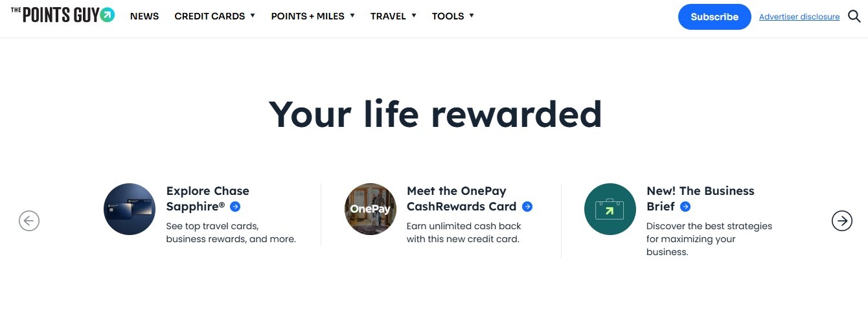Image resolution: width=868 pixels, height=327 pixels.
Task: Select the OnePay circular image
Action: click(370, 209)
